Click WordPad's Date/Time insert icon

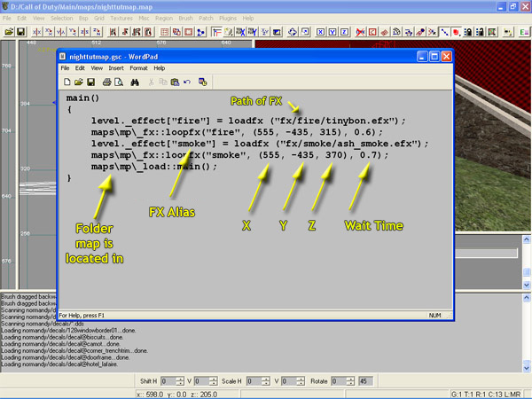tap(203, 82)
